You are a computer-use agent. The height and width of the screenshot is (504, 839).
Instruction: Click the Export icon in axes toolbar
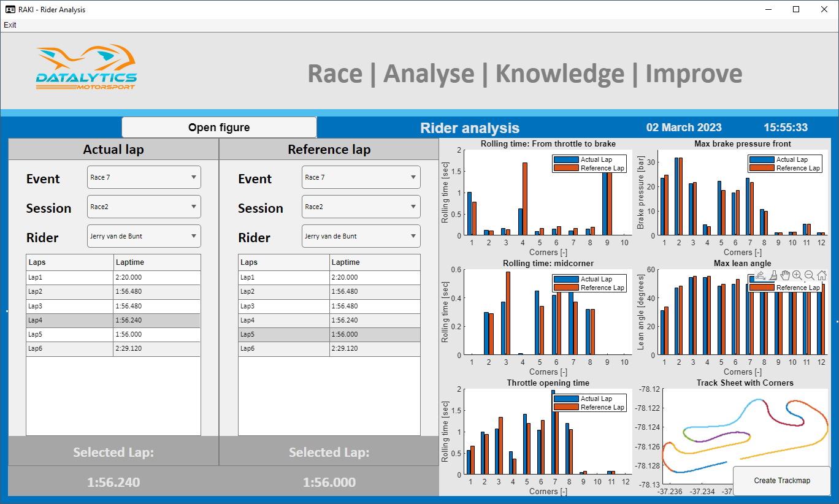point(760,276)
